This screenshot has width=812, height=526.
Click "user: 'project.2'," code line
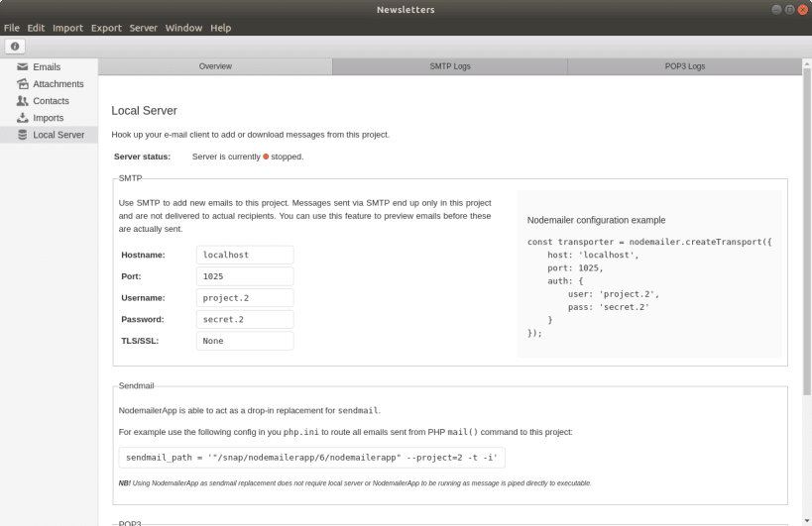pyautogui.click(x=614, y=294)
